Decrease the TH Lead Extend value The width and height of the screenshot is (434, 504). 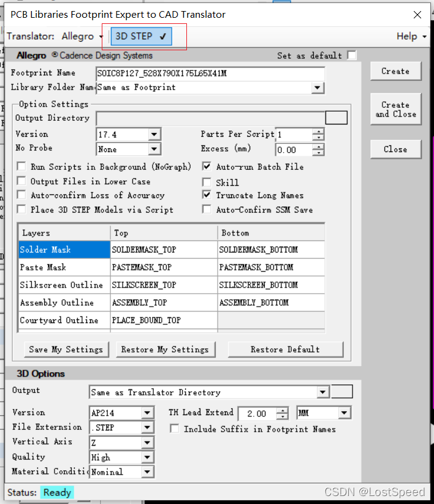(282, 416)
